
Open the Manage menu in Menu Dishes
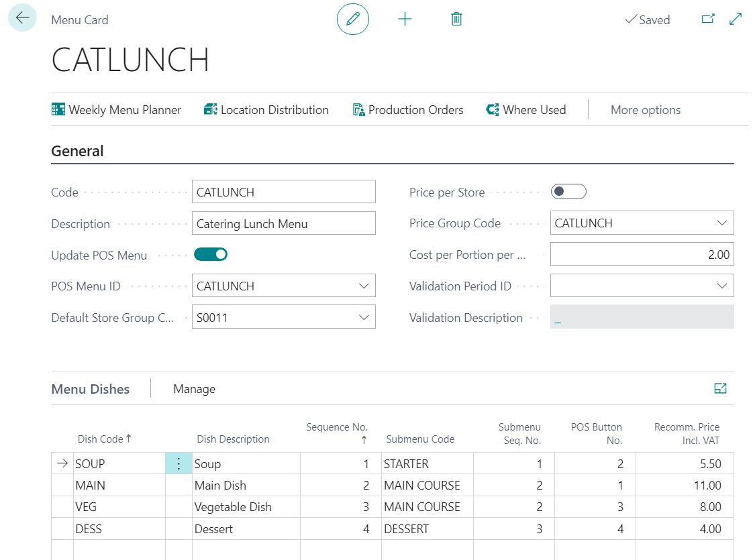[194, 389]
